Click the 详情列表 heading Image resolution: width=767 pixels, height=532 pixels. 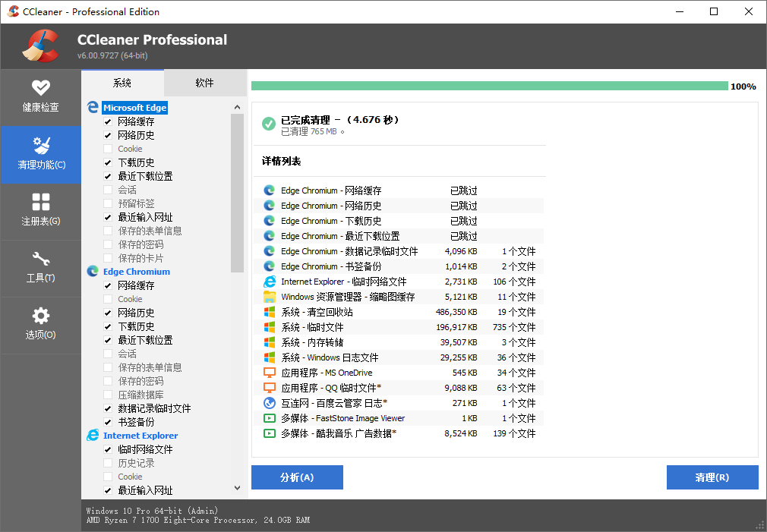(x=281, y=162)
